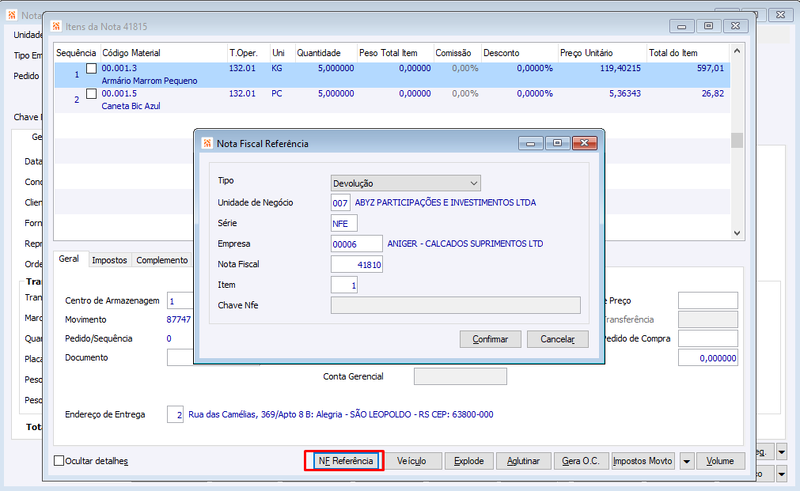Click the 119,40215 unit price cell
800x491 pixels.
(x=620, y=68)
